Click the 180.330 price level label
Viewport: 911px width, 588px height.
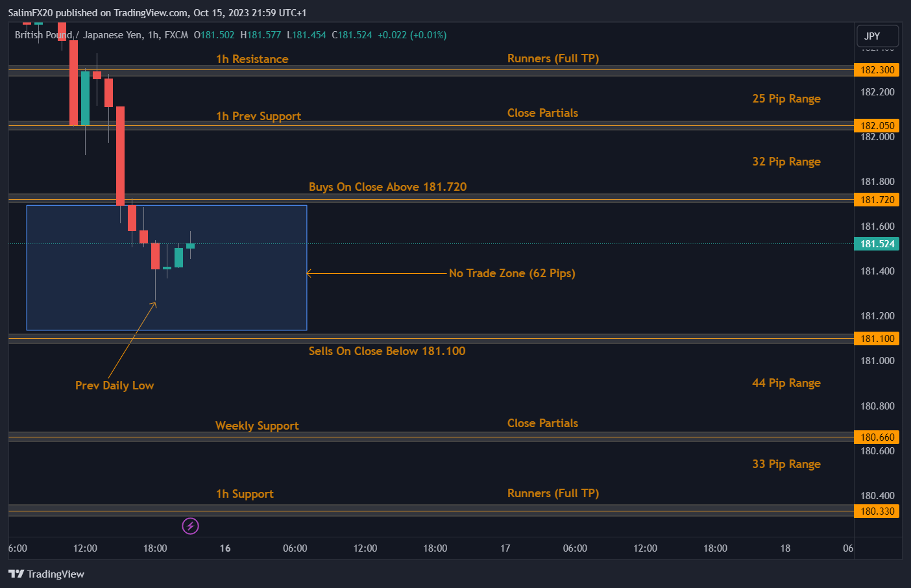point(877,511)
